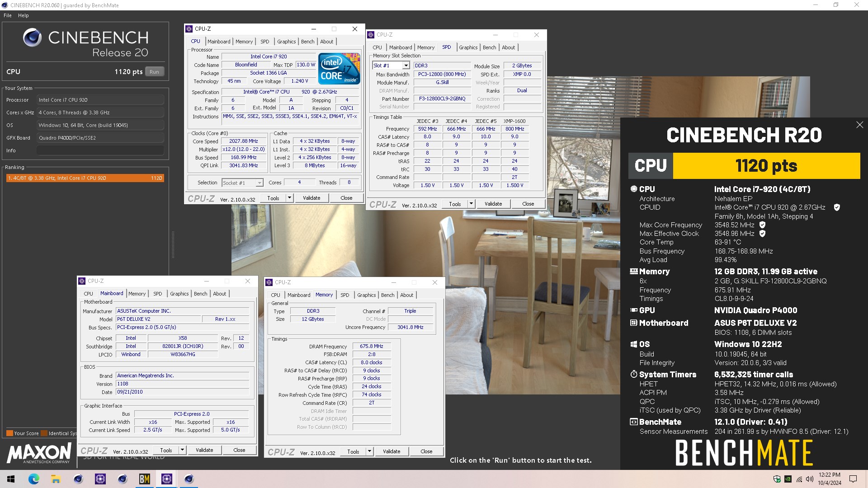Click the NVIDIA tray icon
This screenshot has width=868, height=488.
(x=788, y=479)
